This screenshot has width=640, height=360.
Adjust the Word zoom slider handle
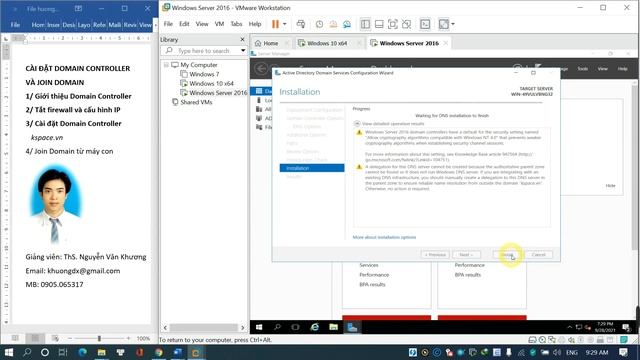click(99, 338)
